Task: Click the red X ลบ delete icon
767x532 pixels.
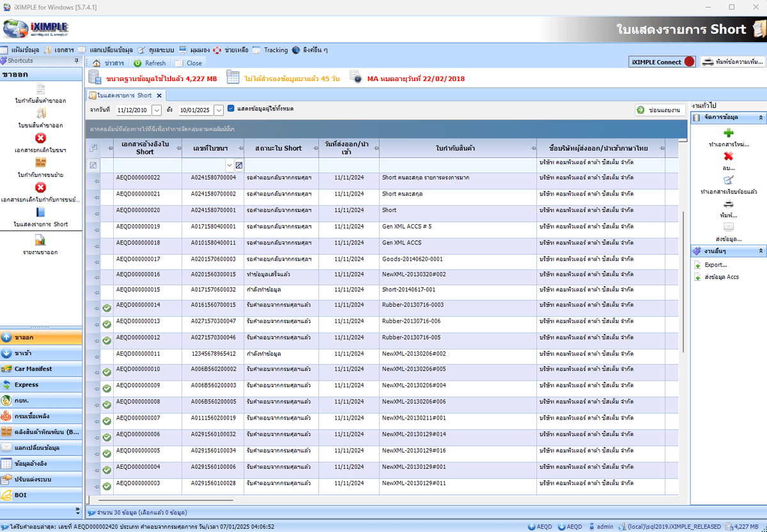Action: pyautogui.click(x=729, y=156)
